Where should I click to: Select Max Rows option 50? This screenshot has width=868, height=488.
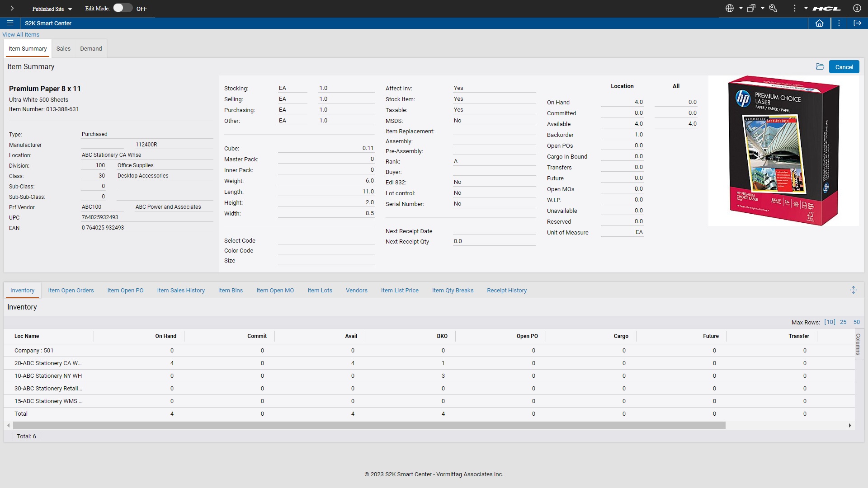(857, 322)
